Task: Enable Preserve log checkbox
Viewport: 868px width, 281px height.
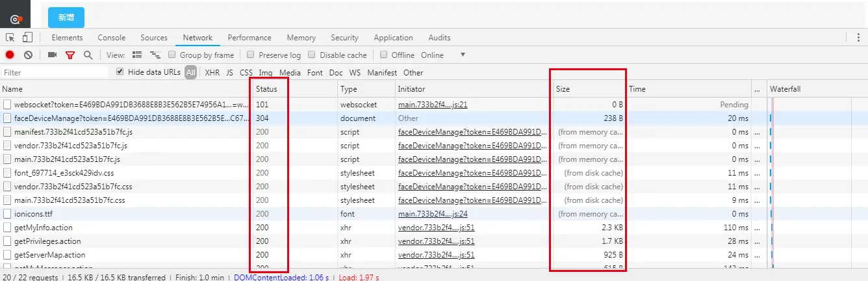Action: point(251,55)
